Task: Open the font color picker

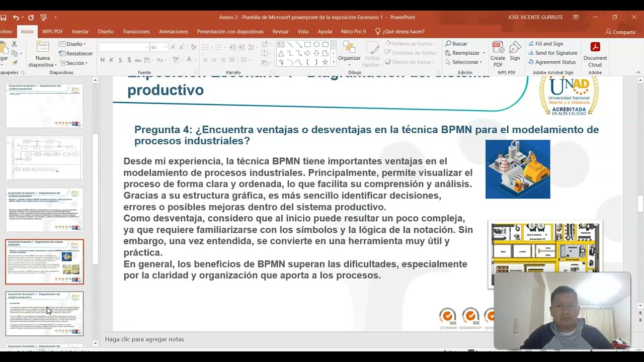Action: click(x=190, y=60)
